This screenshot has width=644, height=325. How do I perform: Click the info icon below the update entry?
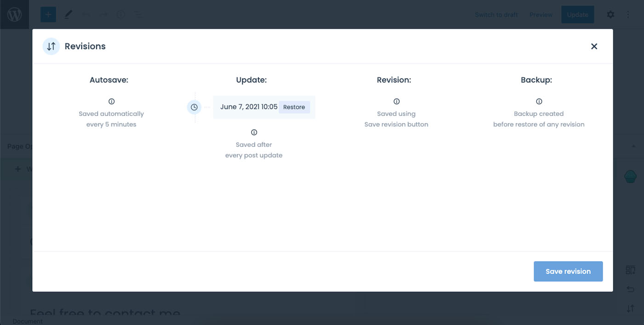tap(254, 132)
